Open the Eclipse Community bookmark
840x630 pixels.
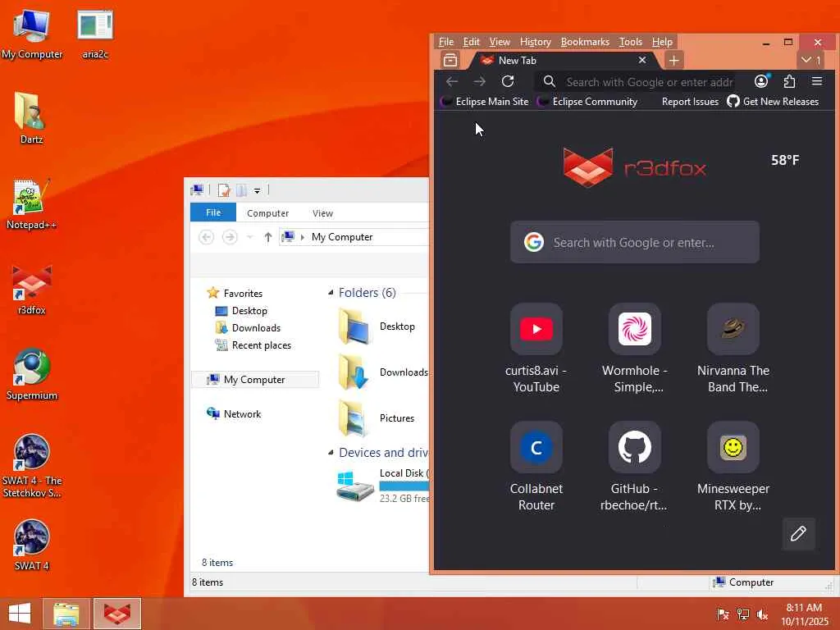587,101
